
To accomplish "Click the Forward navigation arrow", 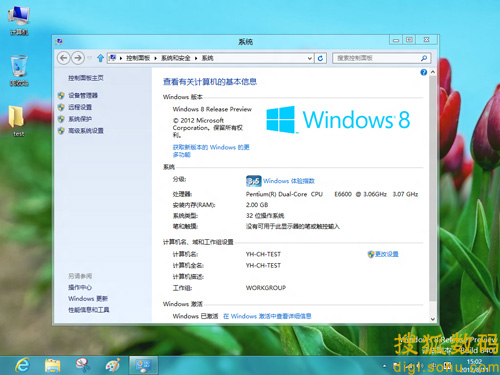I will point(78,58).
